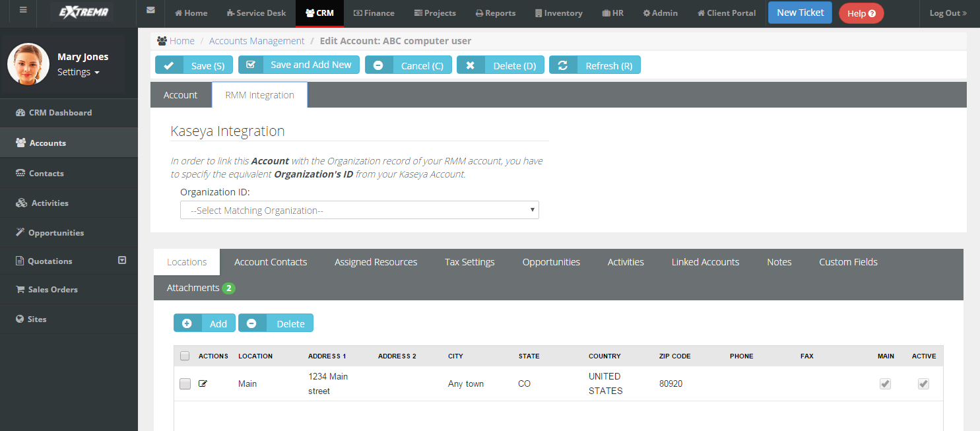Click Save and Add New
980x431 pixels.
coord(299,65)
